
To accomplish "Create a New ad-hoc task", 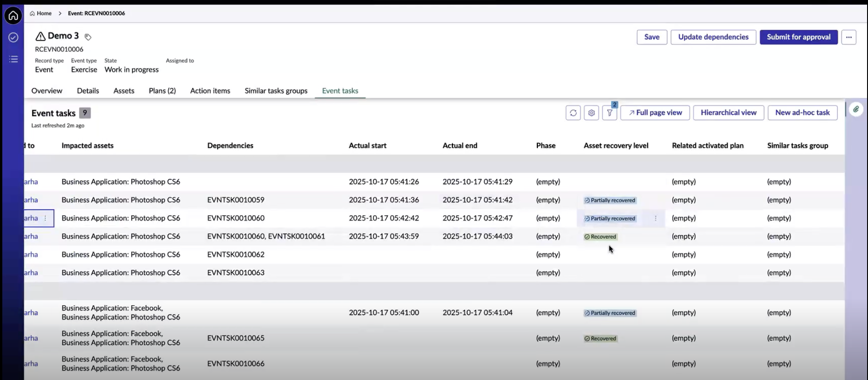I will [802, 113].
